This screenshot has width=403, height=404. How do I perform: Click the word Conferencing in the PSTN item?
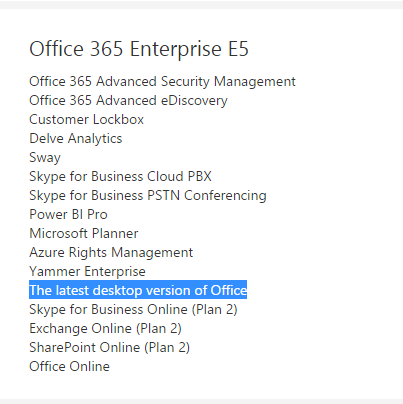225,196
